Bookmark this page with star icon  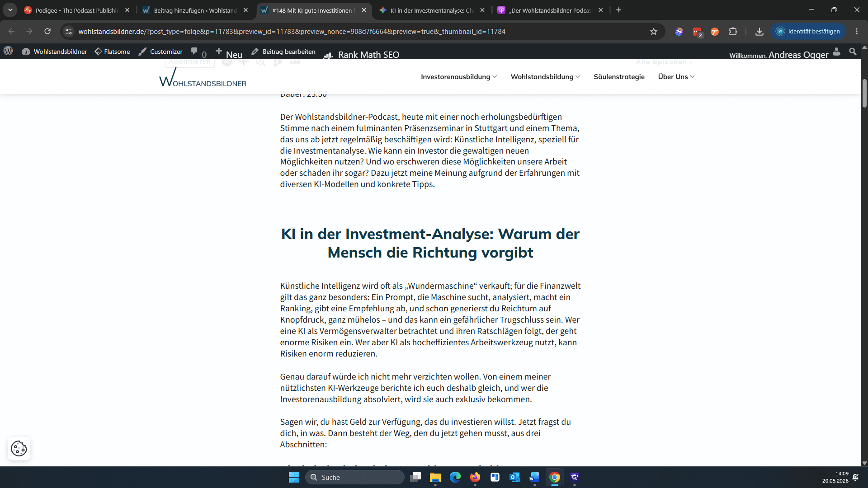tap(653, 32)
